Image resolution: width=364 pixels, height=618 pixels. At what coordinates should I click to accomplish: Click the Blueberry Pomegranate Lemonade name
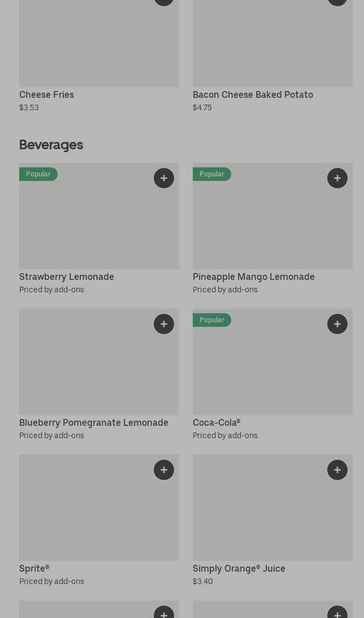click(94, 422)
